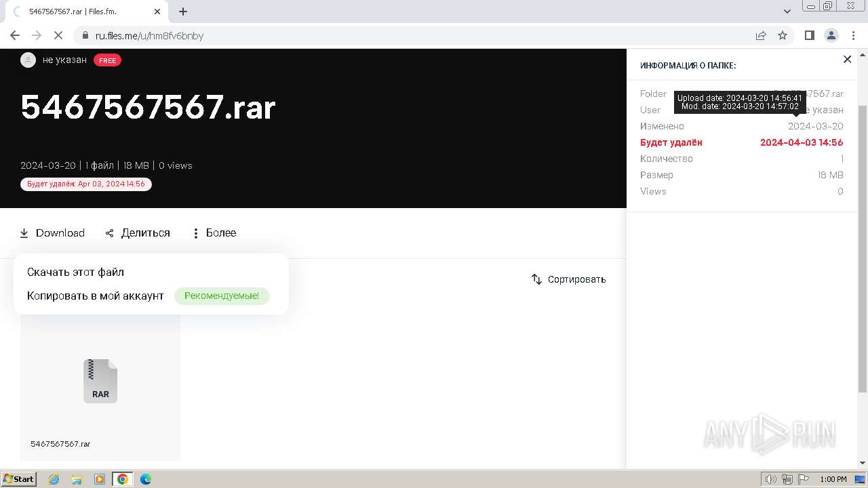Stop page loading with the X button
Viewport: 868px width, 488px height.
point(58,35)
